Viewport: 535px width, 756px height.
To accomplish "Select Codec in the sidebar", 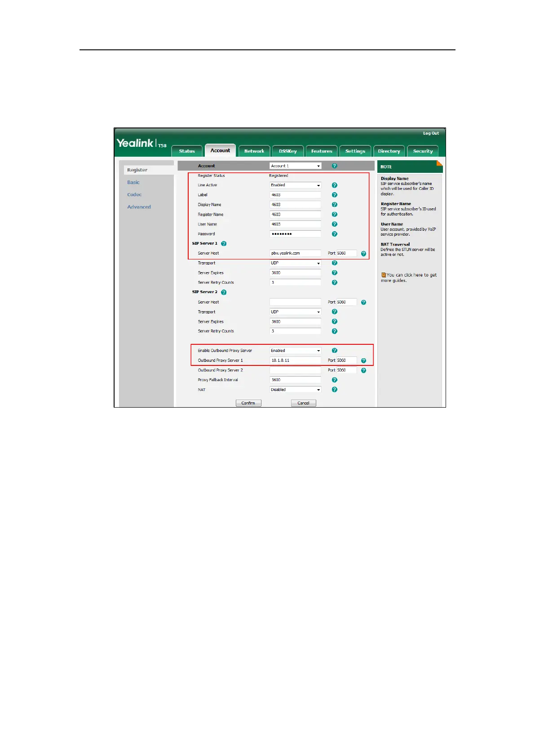I will 134,194.
